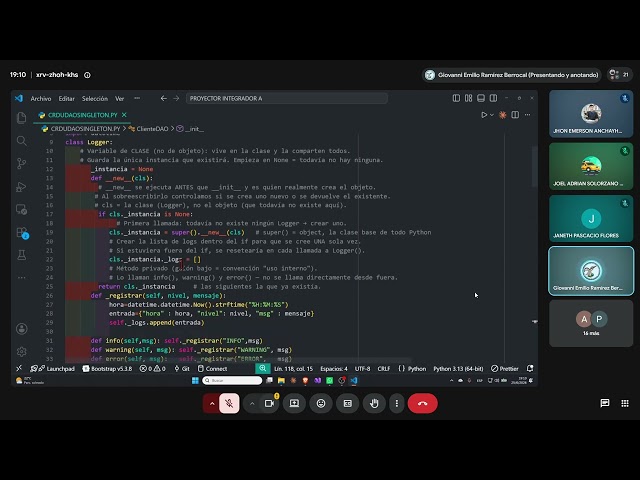Image resolution: width=640 pixels, height=480 pixels.
Task: Show more activity bar views
Action: (x=22, y=278)
